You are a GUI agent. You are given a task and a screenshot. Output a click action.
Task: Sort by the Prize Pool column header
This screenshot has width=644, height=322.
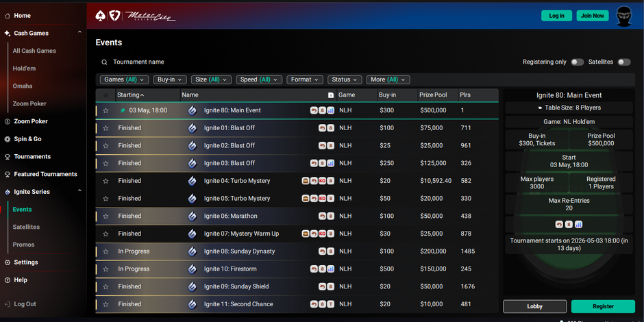(433, 95)
